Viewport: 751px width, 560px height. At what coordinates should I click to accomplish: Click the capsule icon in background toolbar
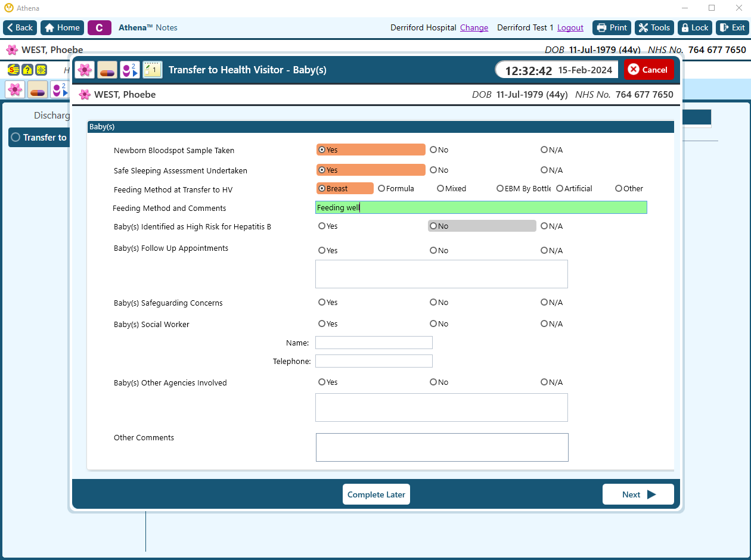click(x=38, y=89)
